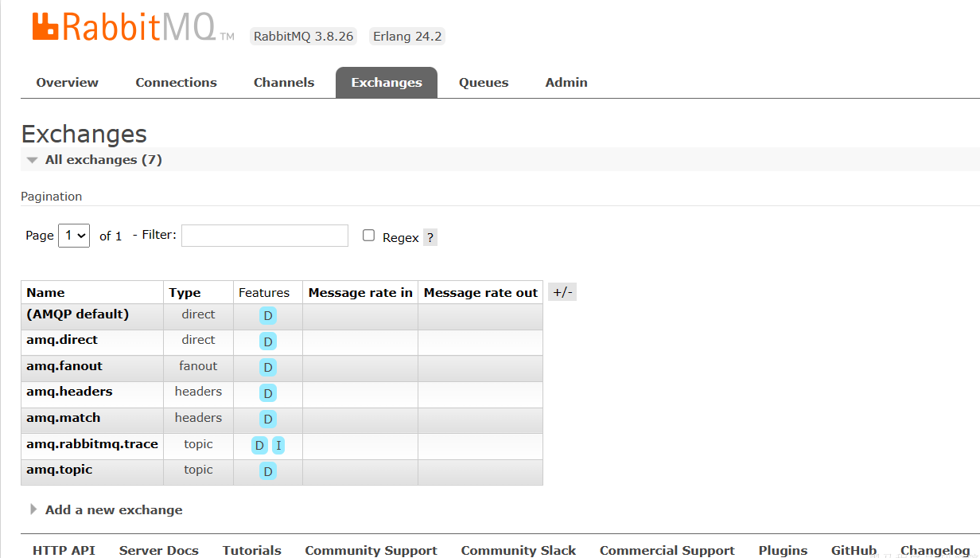This screenshot has width=980, height=558.
Task: Expand Add a new exchange section
Action: (113, 510)
